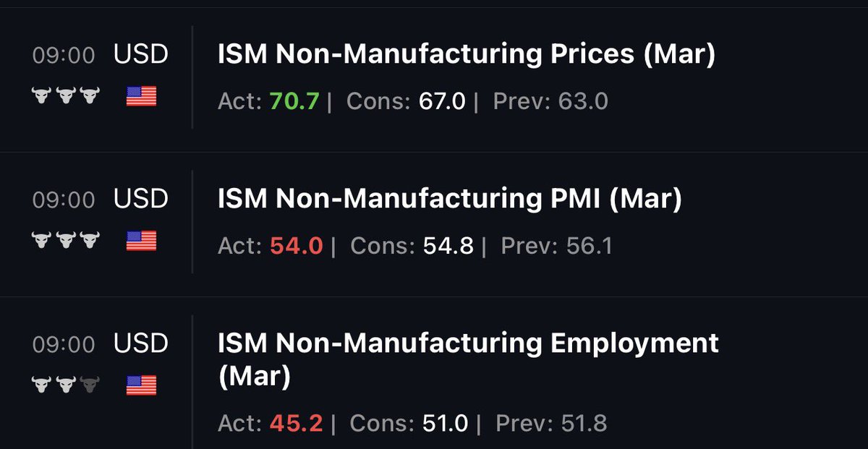The width and height of the screenshot is (868, 449).
Task: Click middle bull icon in Prices row
Action: coord(66,95)
